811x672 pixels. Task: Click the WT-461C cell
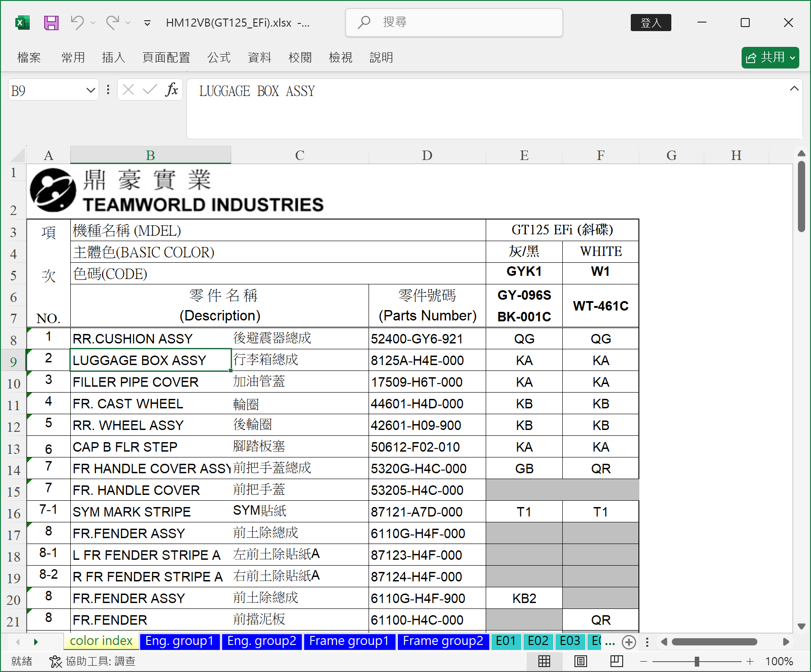pyautogui.click(x=601, y=306)
